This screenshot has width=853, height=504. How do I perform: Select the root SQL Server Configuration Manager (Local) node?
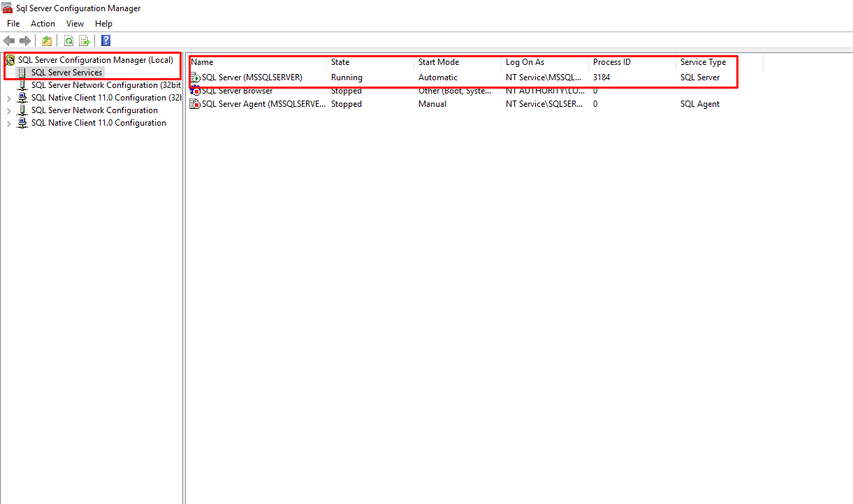(95, 60)
